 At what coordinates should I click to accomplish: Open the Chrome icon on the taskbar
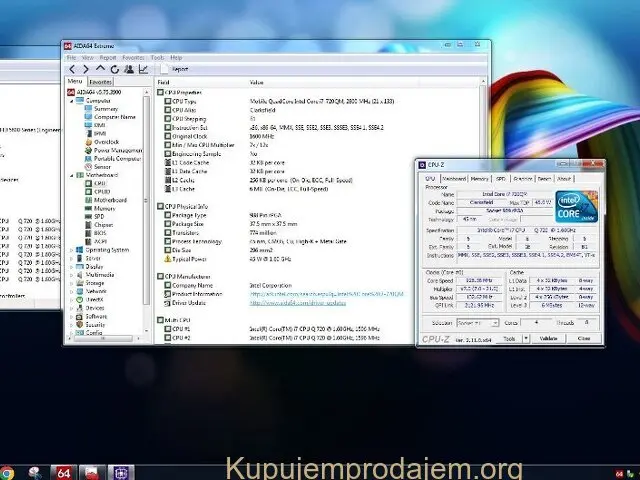[8, 472]
